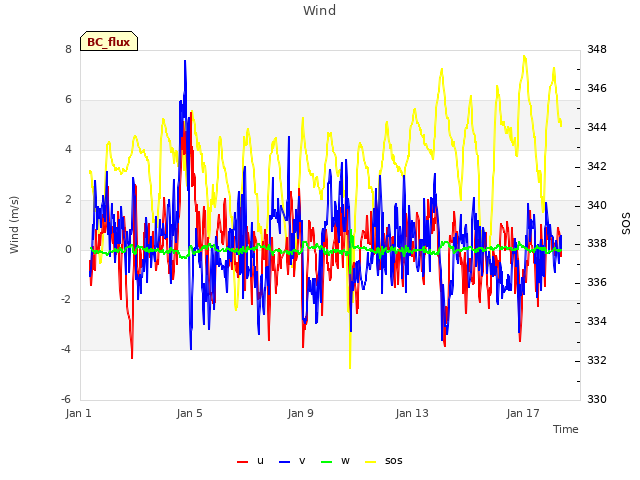
Task: Click the left axis value 4
Action: tap(68, 149)
